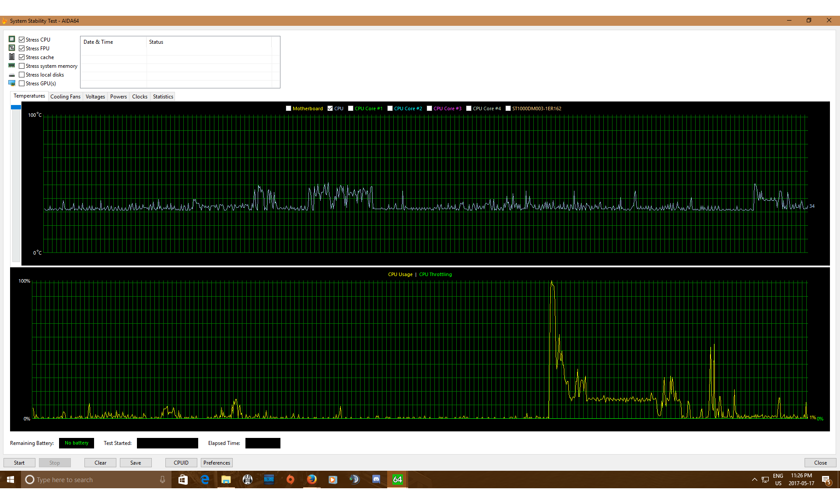
Task: Click the CPUID button
Action: (x=181, y=463)
